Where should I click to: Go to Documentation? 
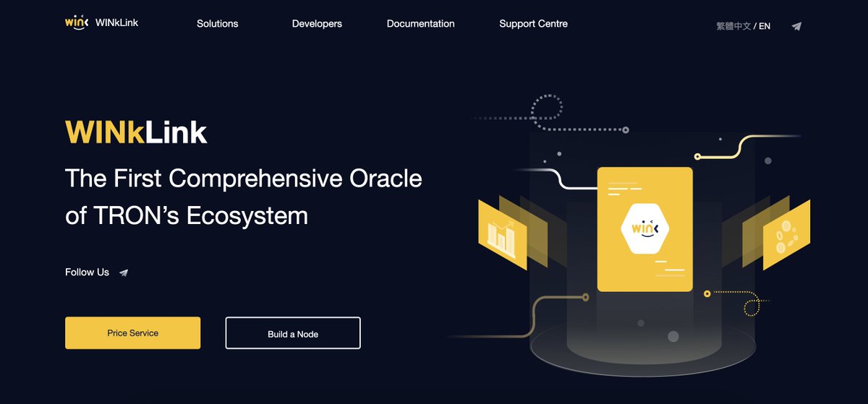point(421,24)
